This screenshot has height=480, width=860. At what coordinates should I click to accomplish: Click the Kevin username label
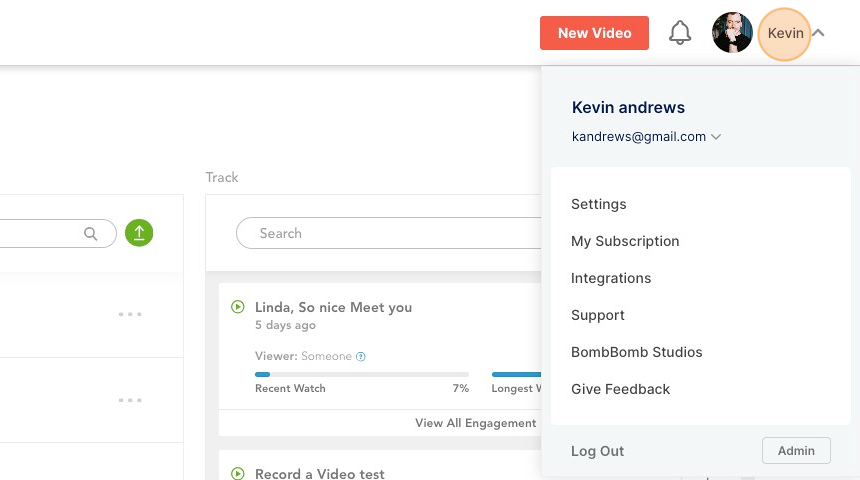click(x=785, y=33)
